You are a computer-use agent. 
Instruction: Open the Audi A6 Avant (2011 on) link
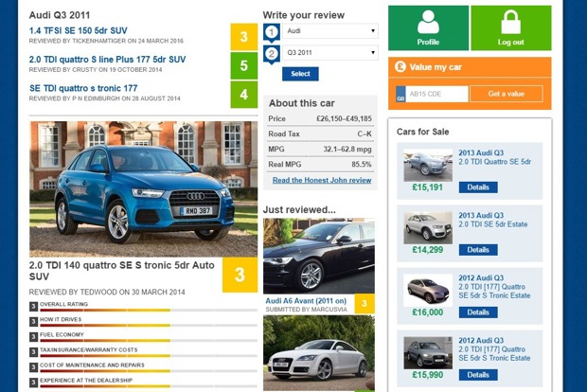(306, 301)
